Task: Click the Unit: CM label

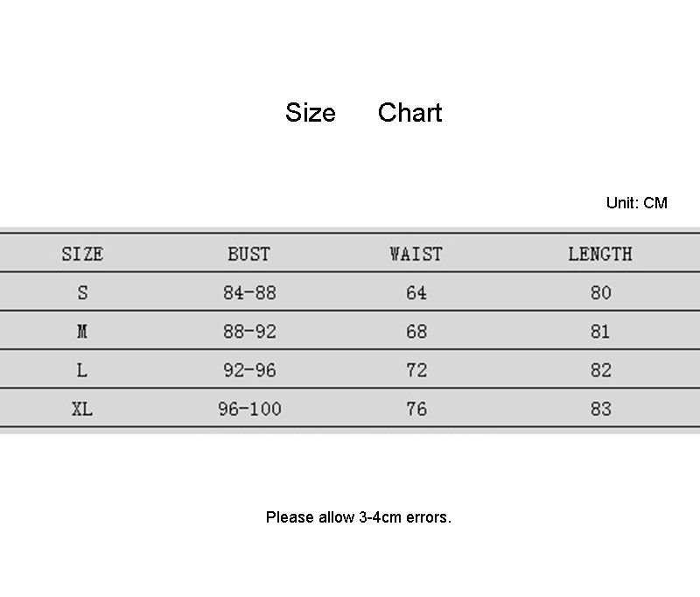Action: tap(636, 203)
